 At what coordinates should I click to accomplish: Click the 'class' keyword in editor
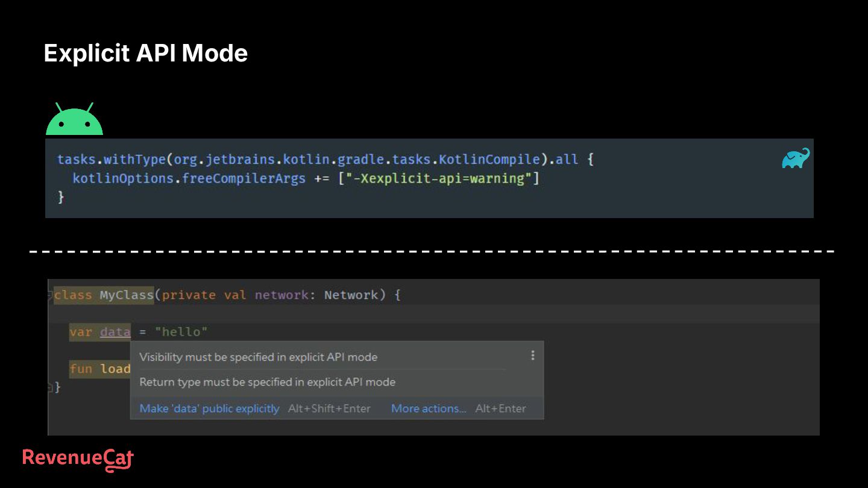[x=73, y=295]
